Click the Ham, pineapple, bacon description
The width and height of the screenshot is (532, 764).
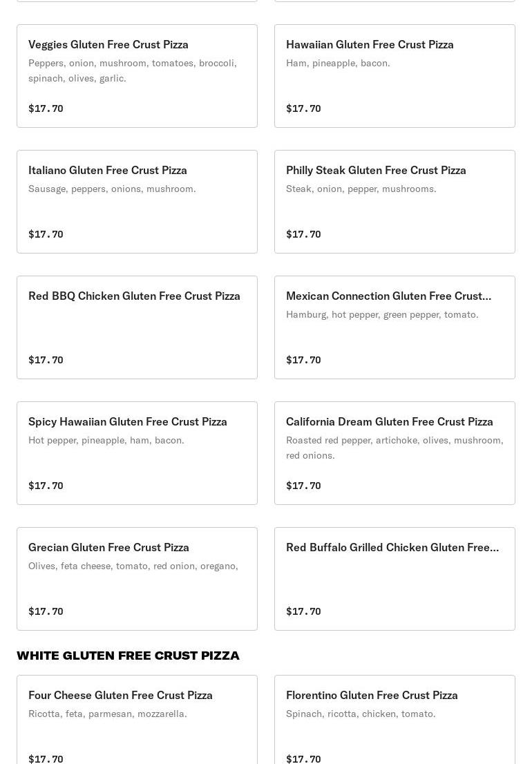[x=338, y=63]
